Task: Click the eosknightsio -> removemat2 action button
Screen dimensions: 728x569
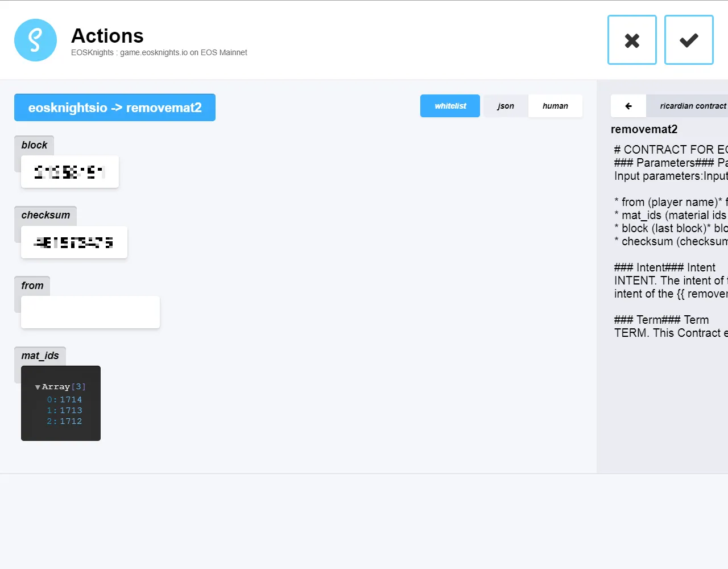Action: point(115,108)
